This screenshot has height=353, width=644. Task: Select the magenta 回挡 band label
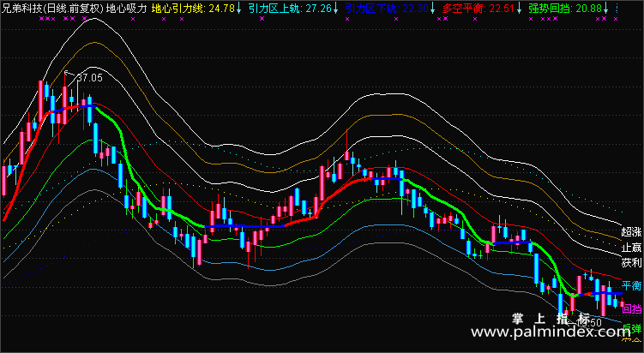point(632,308)
